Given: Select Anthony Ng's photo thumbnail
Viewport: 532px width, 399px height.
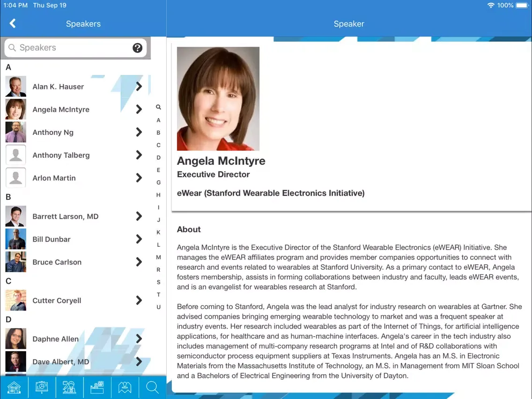Looking at the screenshot, I should 15,132.
